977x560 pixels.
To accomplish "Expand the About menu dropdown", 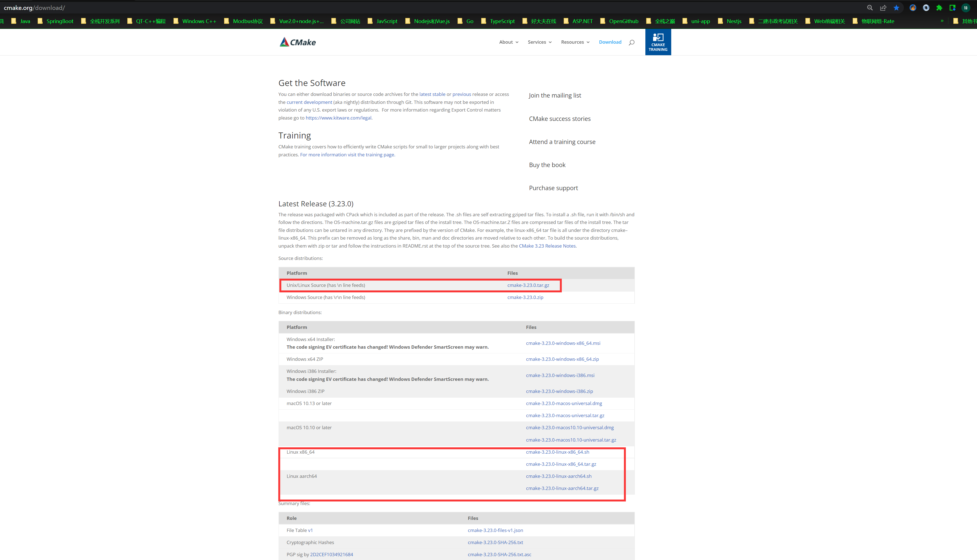I will tap(509, 42).
